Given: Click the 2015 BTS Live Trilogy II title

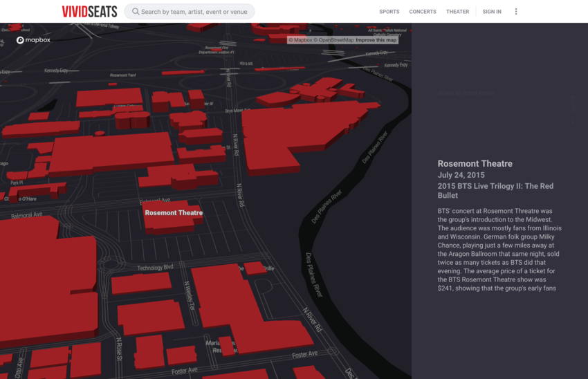Looking at the screenshot, I should click(495, 191).
